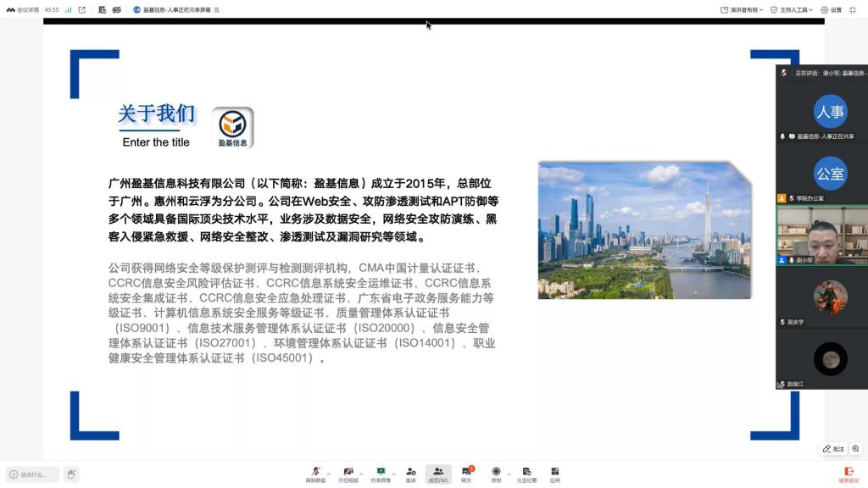Click the transcription icon in the top bar
The height and width of the screenshot is (488, 868).
click(102, 10)
